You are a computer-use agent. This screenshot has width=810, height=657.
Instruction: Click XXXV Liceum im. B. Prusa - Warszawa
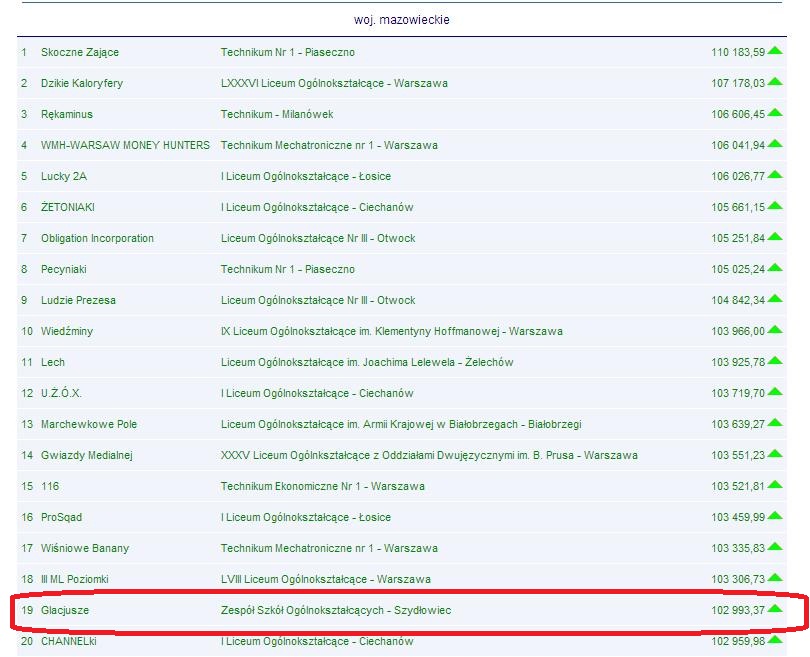click(x=429, y=455)
